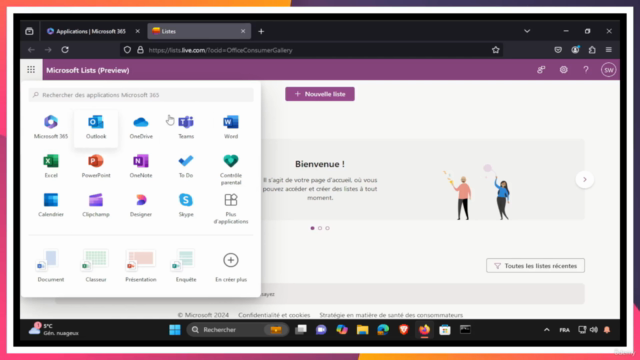Click the taskbar Rechercher search box
Screen dimensions: 640x360
238,330
